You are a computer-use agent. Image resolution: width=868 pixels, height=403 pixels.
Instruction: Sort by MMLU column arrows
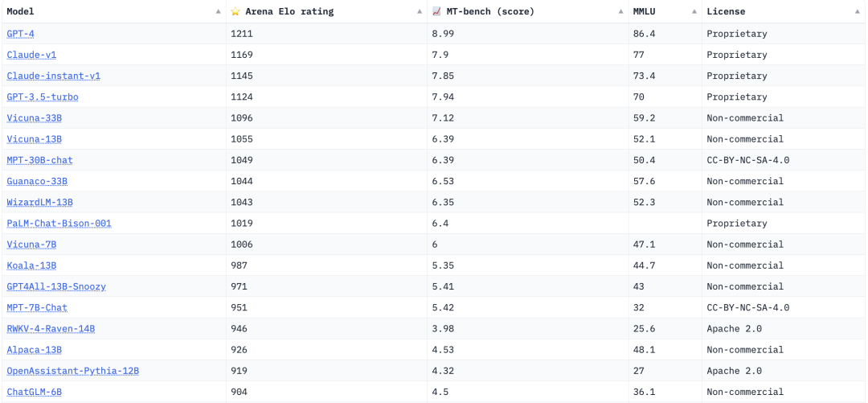coord(694,12)
